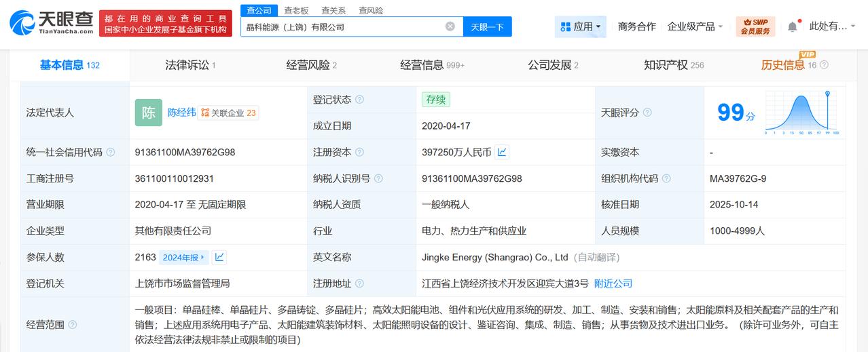Screen dimensions: 868x352
Task: Select registration number 361100110012931
Action: point(175,179)
